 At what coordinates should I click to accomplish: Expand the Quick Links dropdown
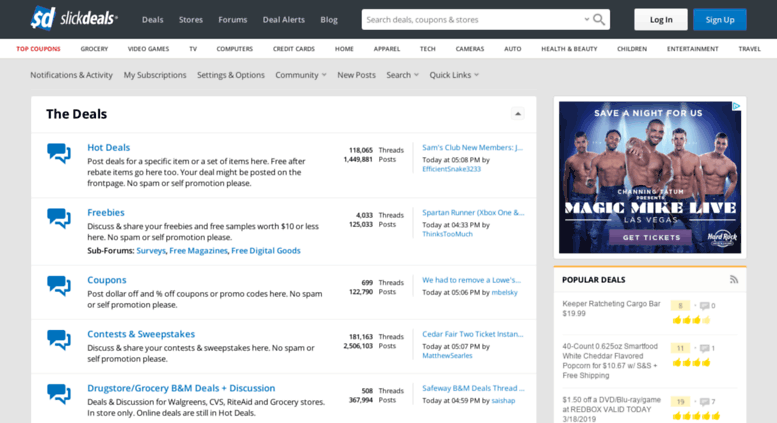[454, 75]
